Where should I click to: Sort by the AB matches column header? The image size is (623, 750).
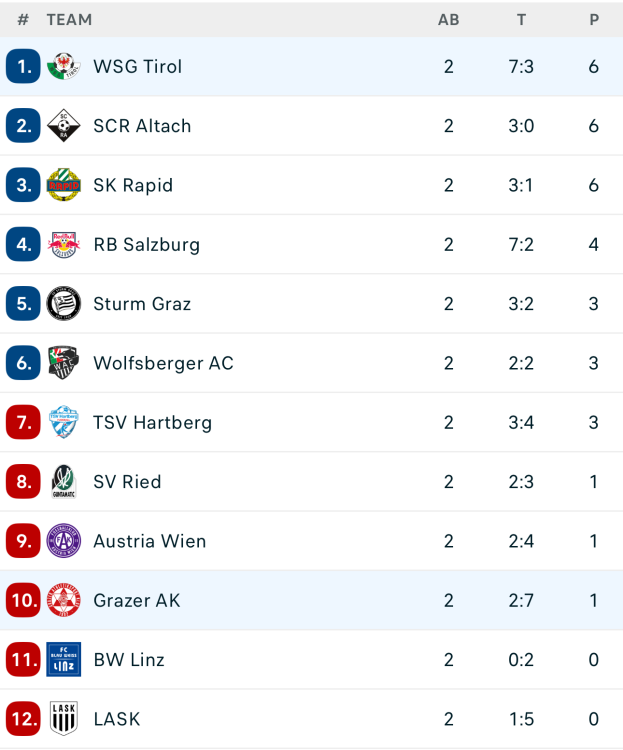[449, 19]
